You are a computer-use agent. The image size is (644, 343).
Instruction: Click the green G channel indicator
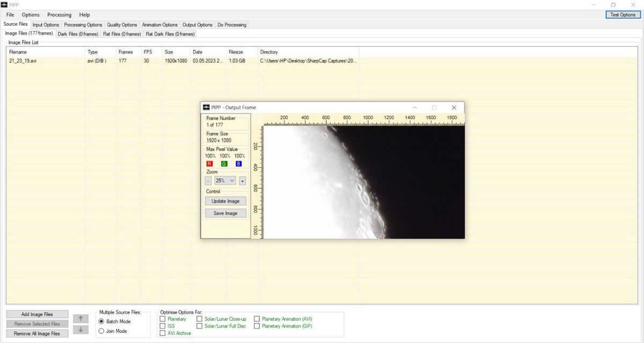(224, 163)
